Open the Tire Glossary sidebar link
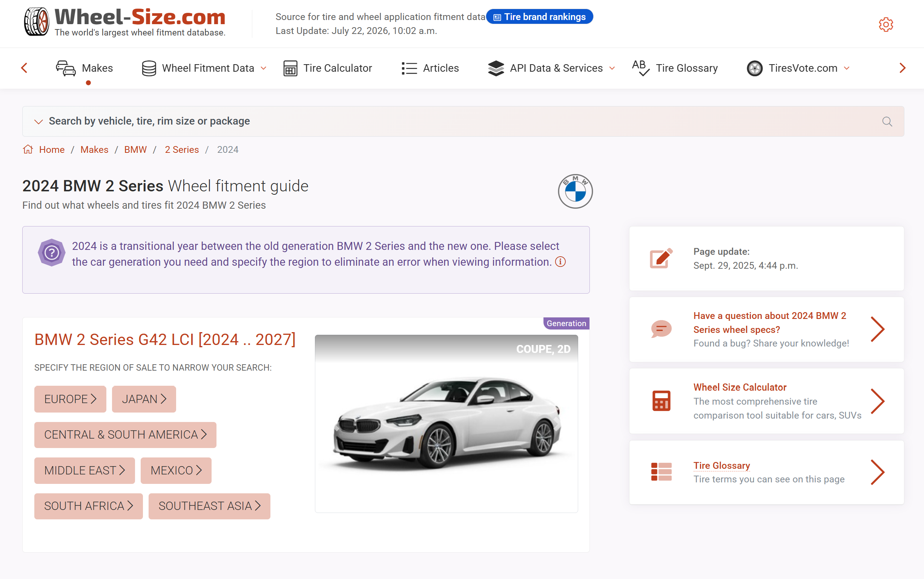This screenshot has height=579, width=924. tap(721, 465)
